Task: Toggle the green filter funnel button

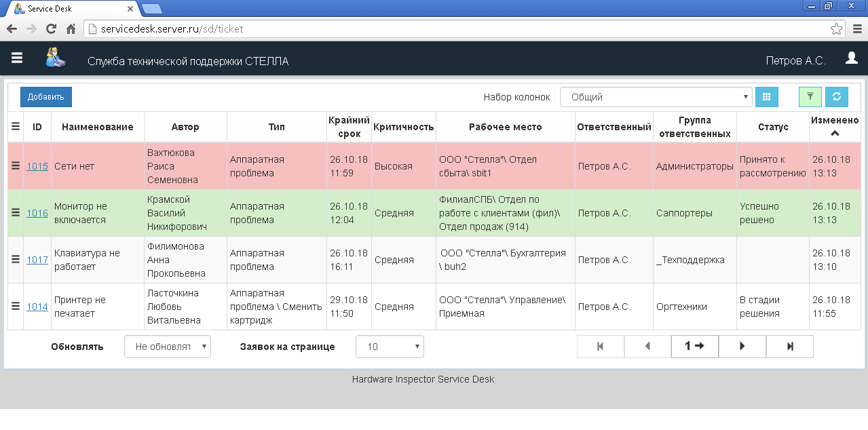Action: pos(810,97)
